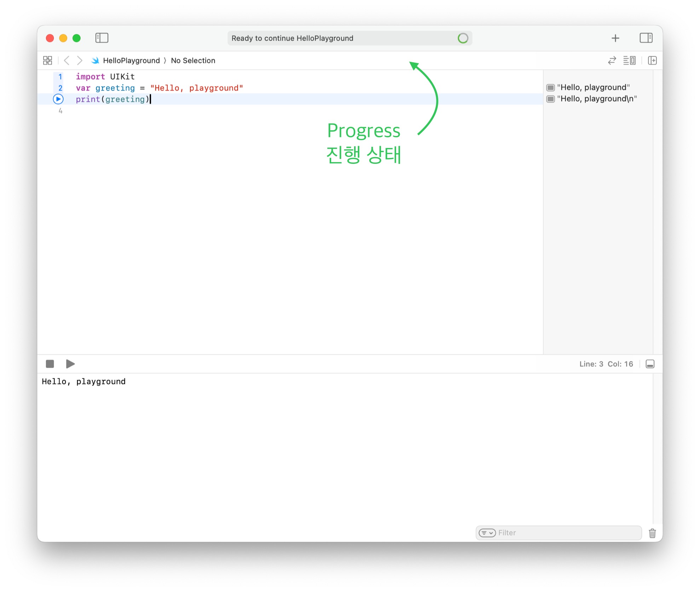Viewport: 700px width, 591px height.
Task: Open the console filter options dropdown
Action: 487,533
